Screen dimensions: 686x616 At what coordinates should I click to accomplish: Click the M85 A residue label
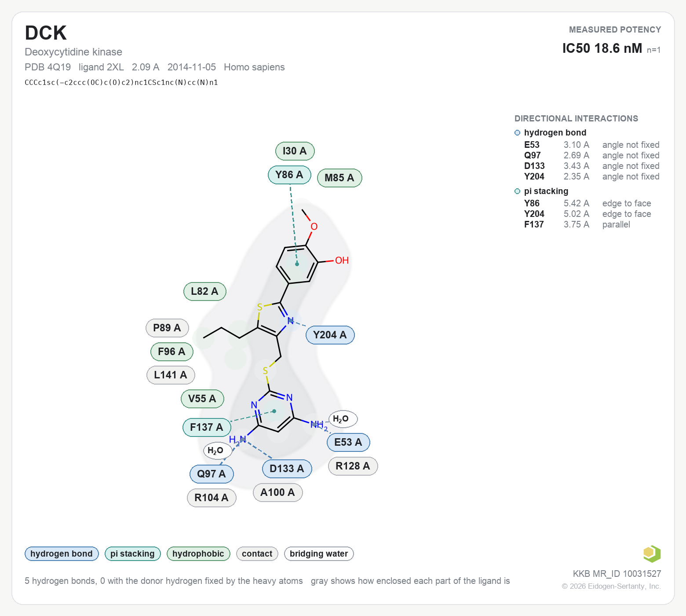click(x=339, y=178)
